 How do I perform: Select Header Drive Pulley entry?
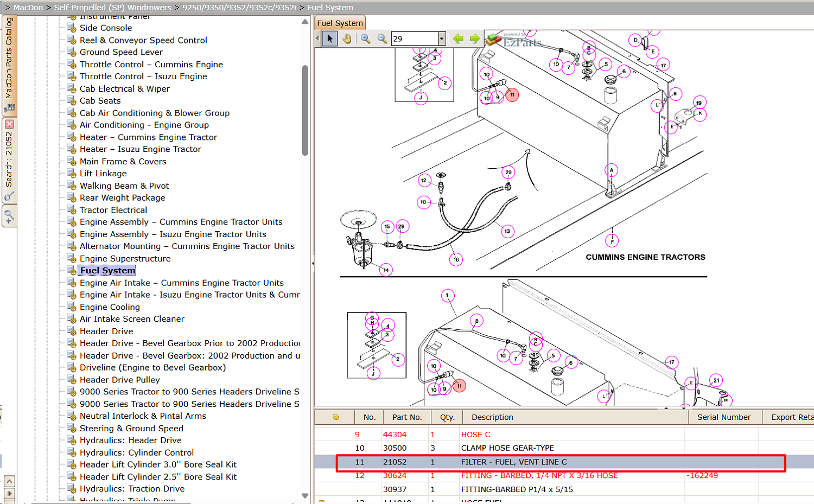120,380
